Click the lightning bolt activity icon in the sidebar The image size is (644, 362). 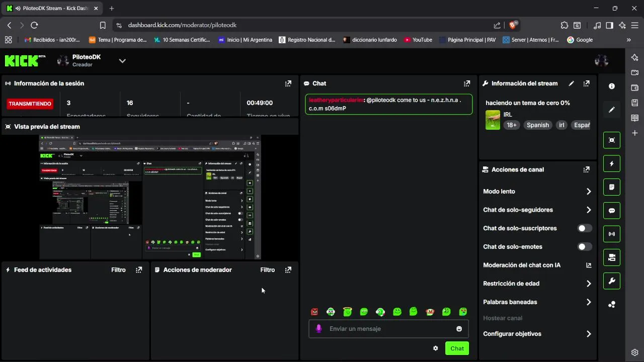tap(612, 163)
